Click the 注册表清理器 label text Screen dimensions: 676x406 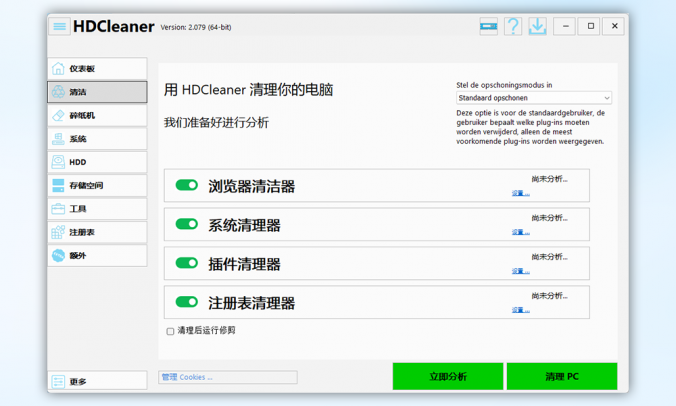(x=252, y=303)
